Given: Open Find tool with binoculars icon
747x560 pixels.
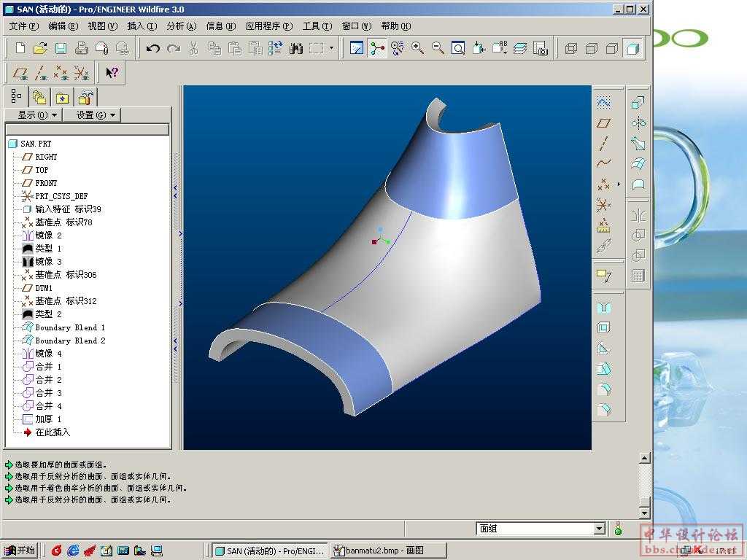Looking at the screenshot, I should click(x=296, y=48).
